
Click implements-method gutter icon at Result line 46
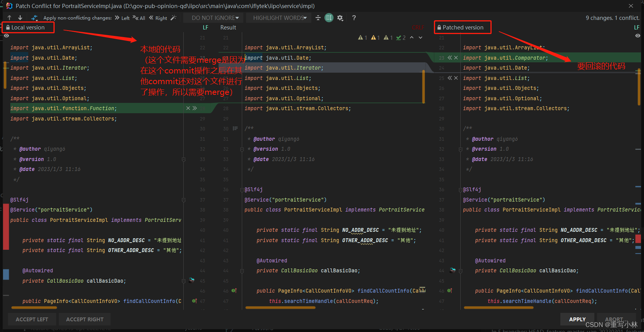234,291
